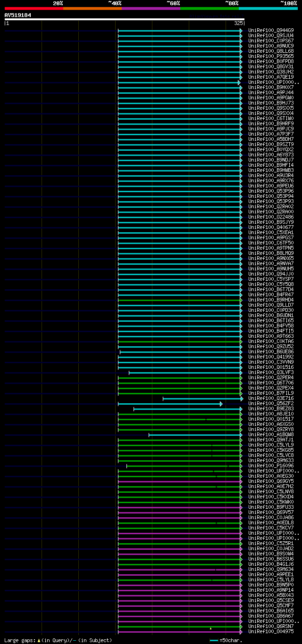
Task: Open hit UniRef100_P93565
Action: tap(271, 56)
